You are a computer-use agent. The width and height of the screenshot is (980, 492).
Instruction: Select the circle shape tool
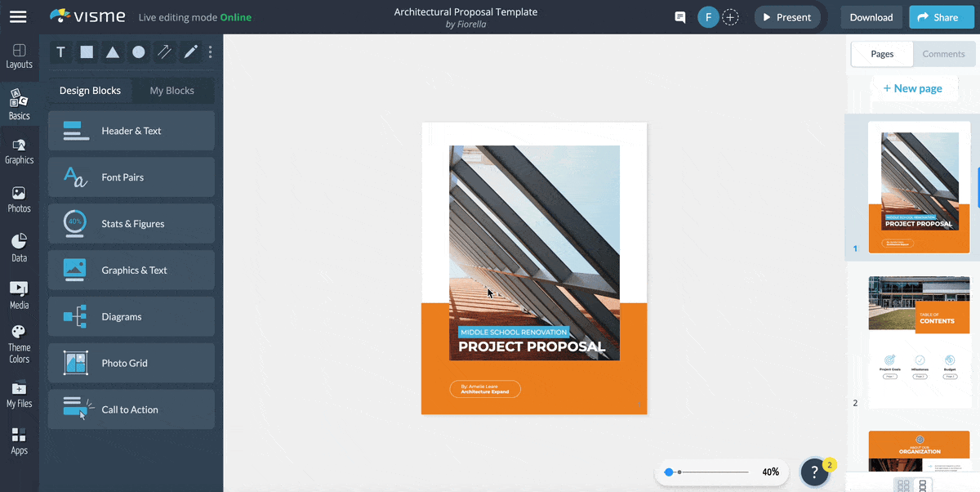138,51
